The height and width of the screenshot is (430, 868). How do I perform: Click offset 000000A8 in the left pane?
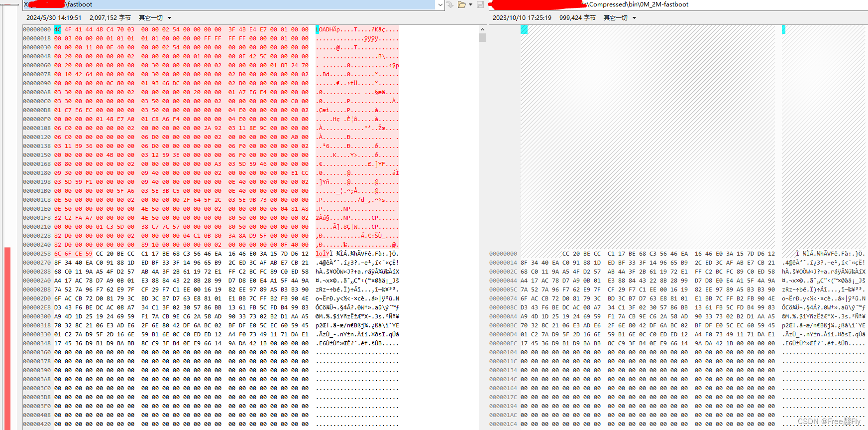coord(37,93)
